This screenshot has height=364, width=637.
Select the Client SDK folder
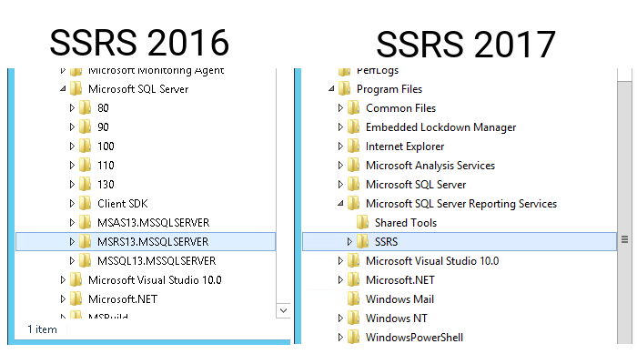click(122, 204)
